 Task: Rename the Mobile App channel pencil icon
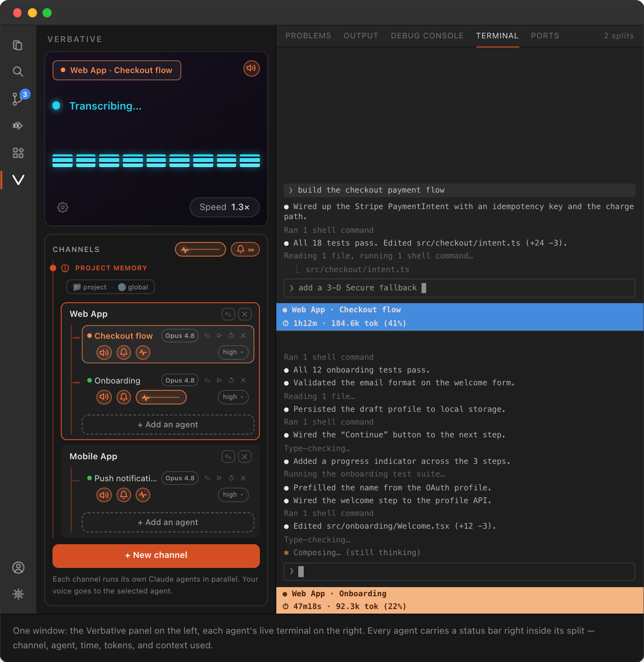tap(228, 457)
